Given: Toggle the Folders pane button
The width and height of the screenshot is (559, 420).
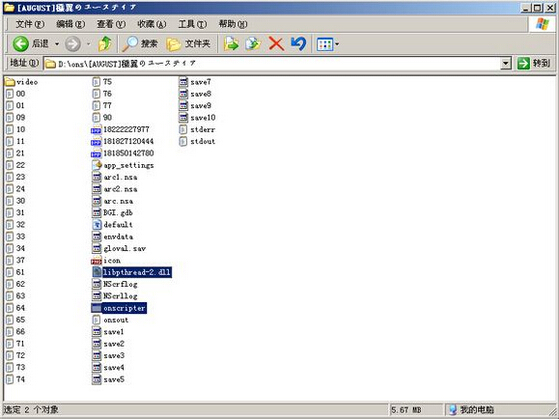Looking at the screenshot, I should click(x=188, y=44).
